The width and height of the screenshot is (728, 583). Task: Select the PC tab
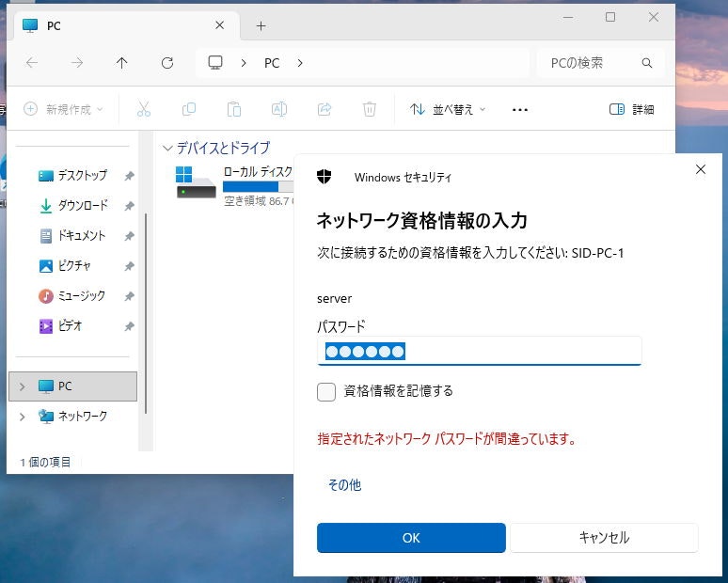pos(127,25)
